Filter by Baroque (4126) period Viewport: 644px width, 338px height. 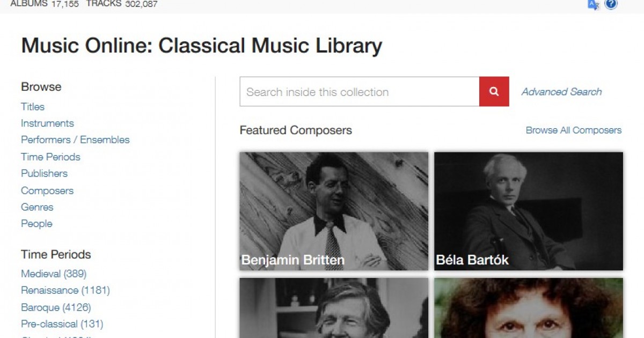[56, 308]
